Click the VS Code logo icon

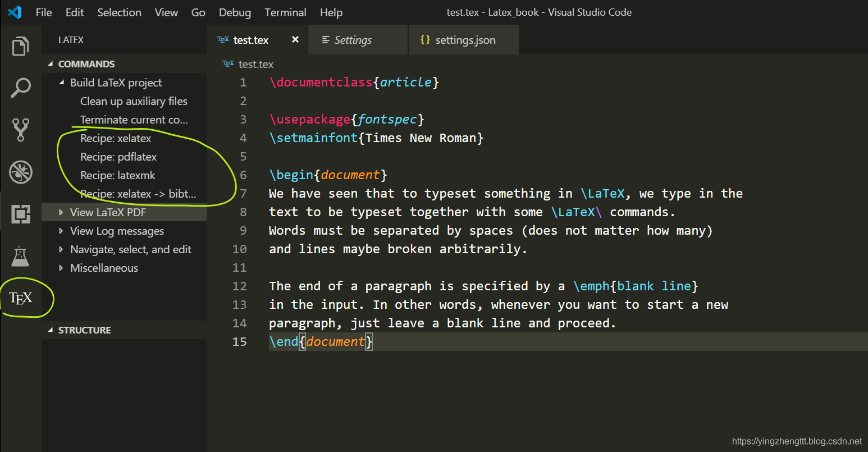point(15,12)
